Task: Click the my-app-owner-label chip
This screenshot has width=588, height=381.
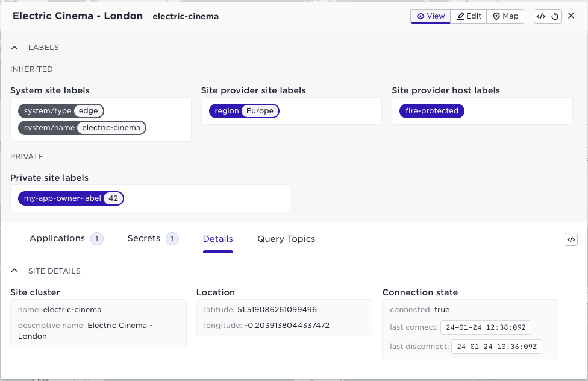Action: pos(71,198)
